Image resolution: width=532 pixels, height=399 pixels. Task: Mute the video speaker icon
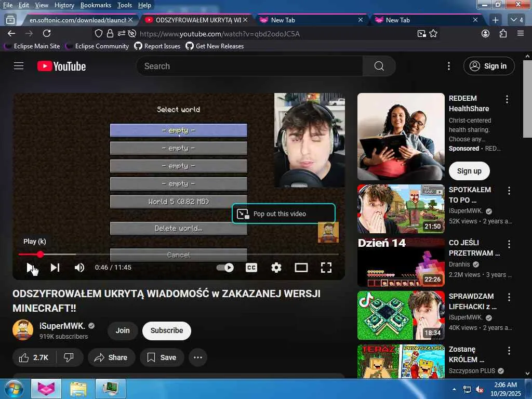click(79, 268)
